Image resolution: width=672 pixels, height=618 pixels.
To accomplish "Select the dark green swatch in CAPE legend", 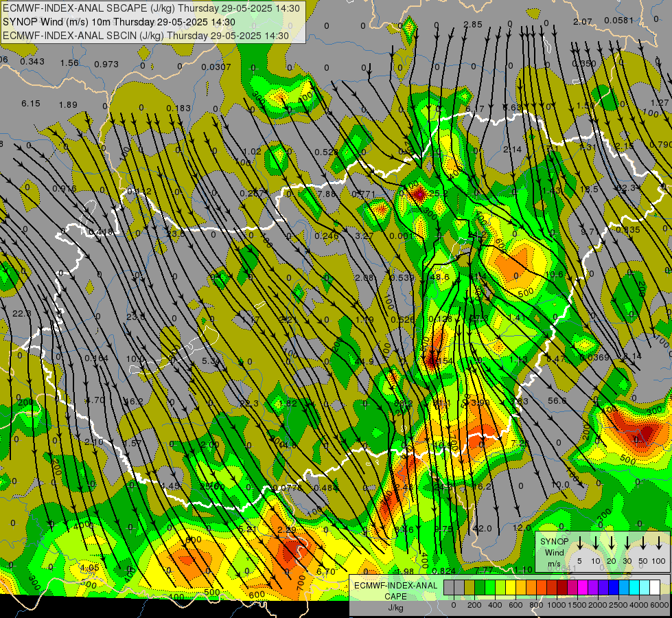I will click(480, 587).
